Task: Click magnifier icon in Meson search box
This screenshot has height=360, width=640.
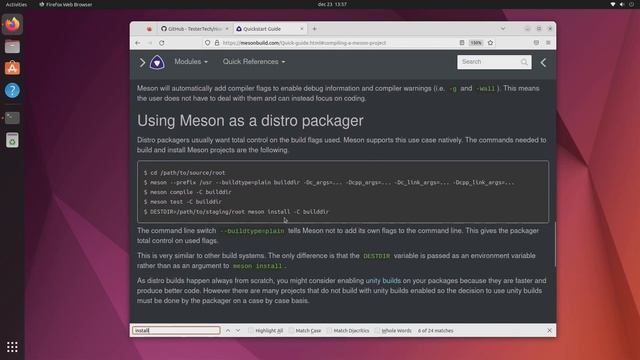Action: [x=524, y=62]
